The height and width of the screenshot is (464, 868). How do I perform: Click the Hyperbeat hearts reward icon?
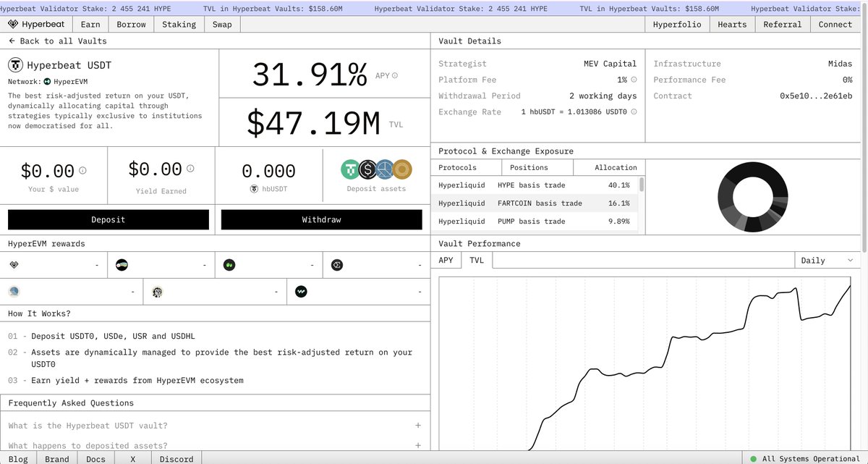(x=14, y=266)
